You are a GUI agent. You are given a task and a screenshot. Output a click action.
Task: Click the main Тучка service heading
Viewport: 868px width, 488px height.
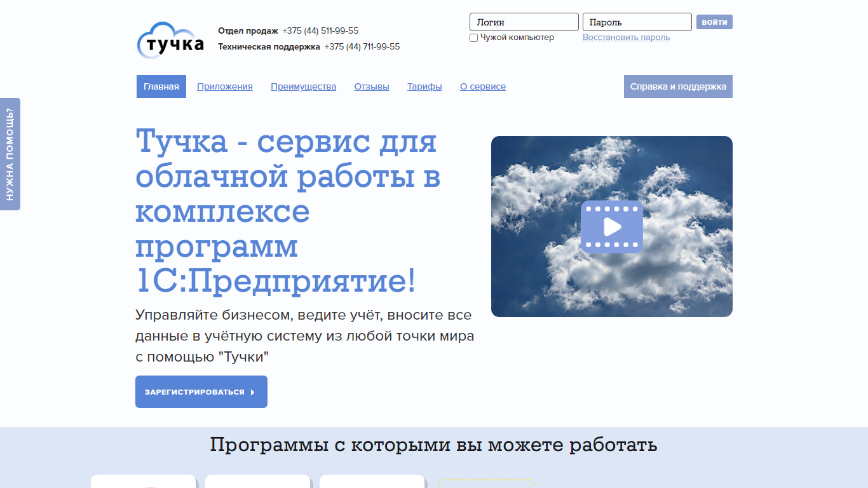click(288, 211)
